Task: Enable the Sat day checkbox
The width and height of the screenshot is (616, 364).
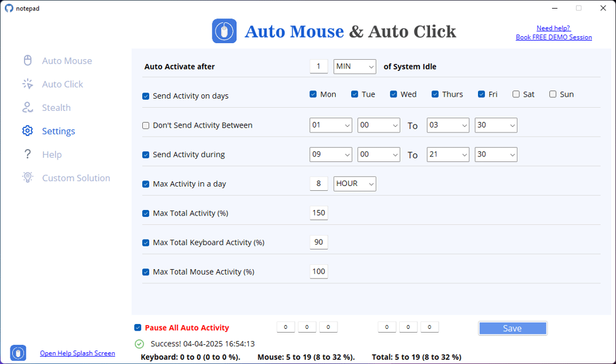Action: point(516,94)
